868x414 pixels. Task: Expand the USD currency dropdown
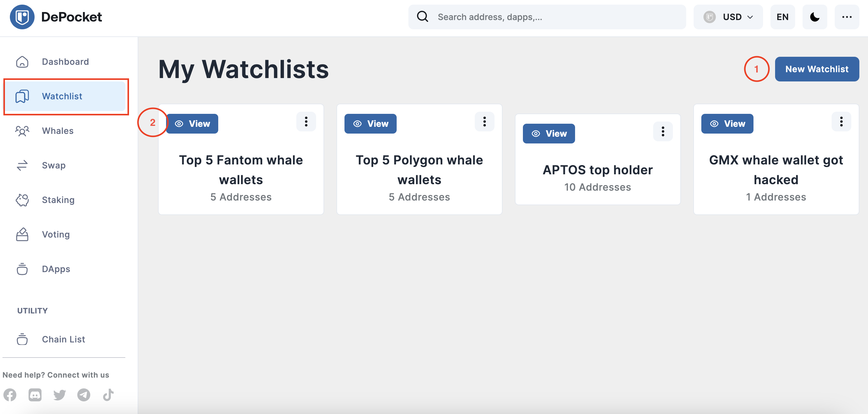[x=728, y=17]
